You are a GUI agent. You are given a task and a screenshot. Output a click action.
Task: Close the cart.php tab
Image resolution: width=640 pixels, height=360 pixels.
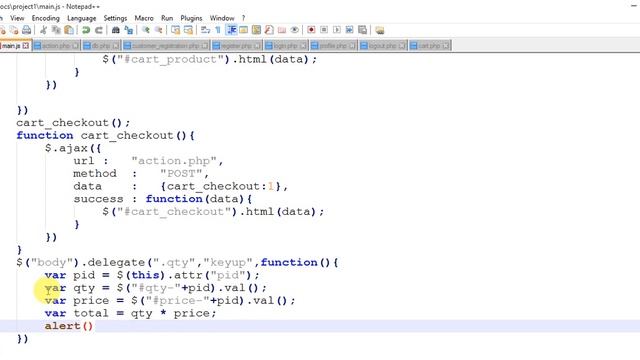click(x=446, y=46)
